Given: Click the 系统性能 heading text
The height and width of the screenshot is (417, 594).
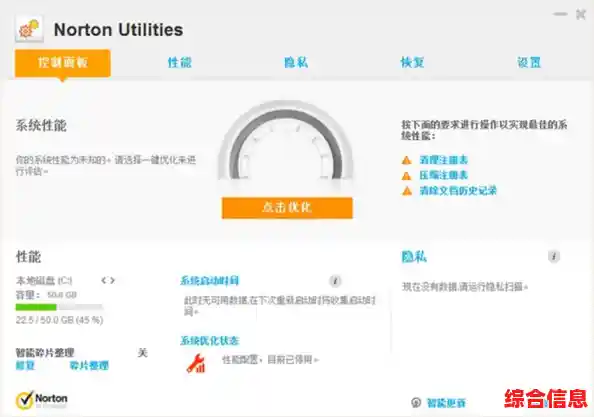Looking at the screenshot, I should pyautogui.click(x=41, y=125).
